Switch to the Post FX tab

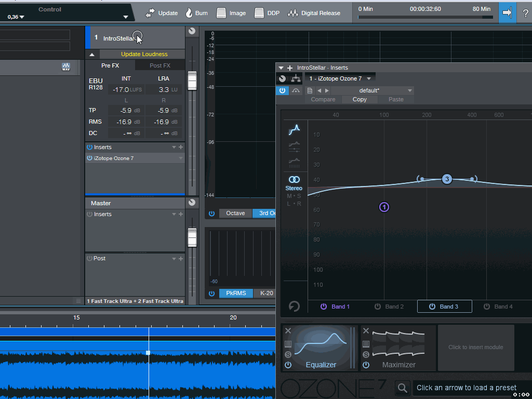pos(159,65)
